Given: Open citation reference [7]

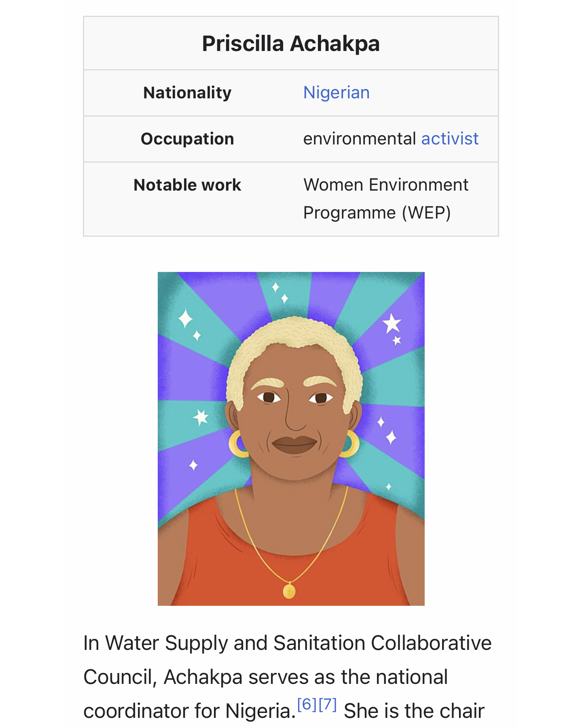Looking at the screenshot, I should (x=327, y=705).
